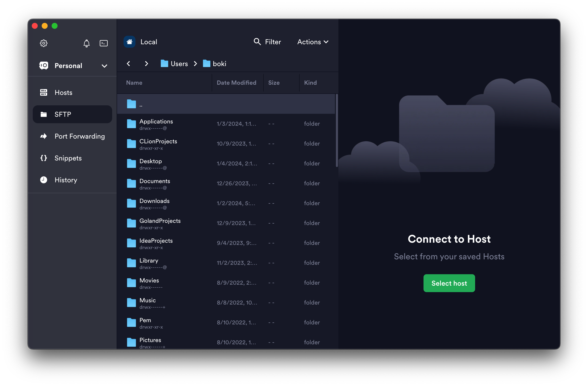Image resolution: width=588 pixels, height=386 pixels.
Task: Open settings with the gear icon
Action: coord(44,43)
